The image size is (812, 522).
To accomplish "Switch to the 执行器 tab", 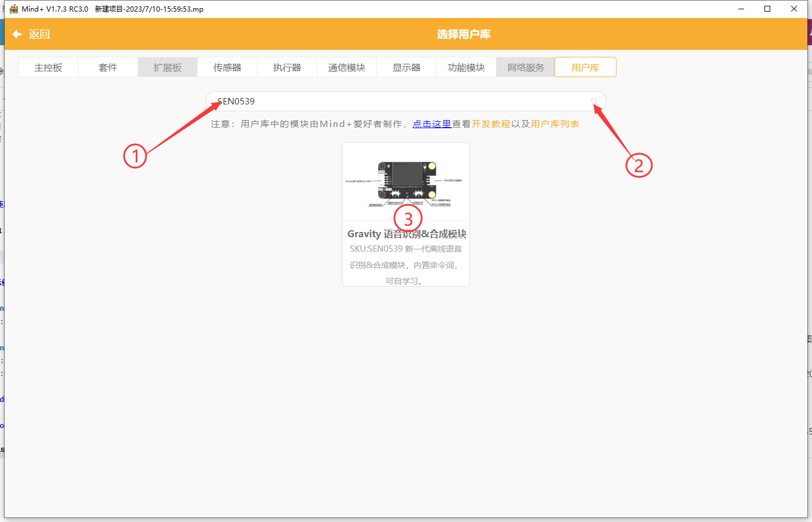I will (287, 67).
